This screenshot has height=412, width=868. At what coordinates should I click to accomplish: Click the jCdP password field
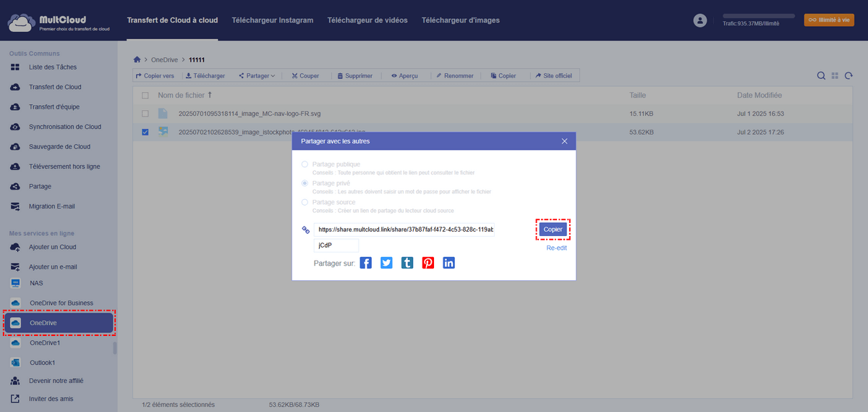coord(336,246)
